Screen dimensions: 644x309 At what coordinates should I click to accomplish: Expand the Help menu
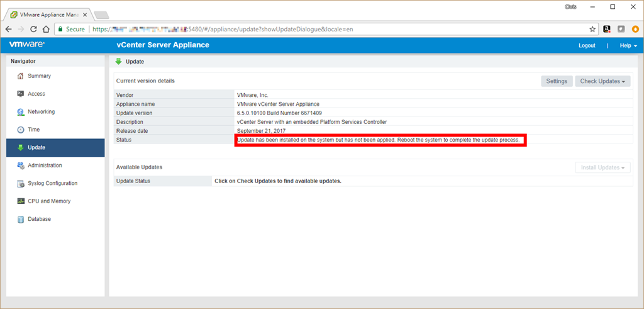tap(628, 45)
